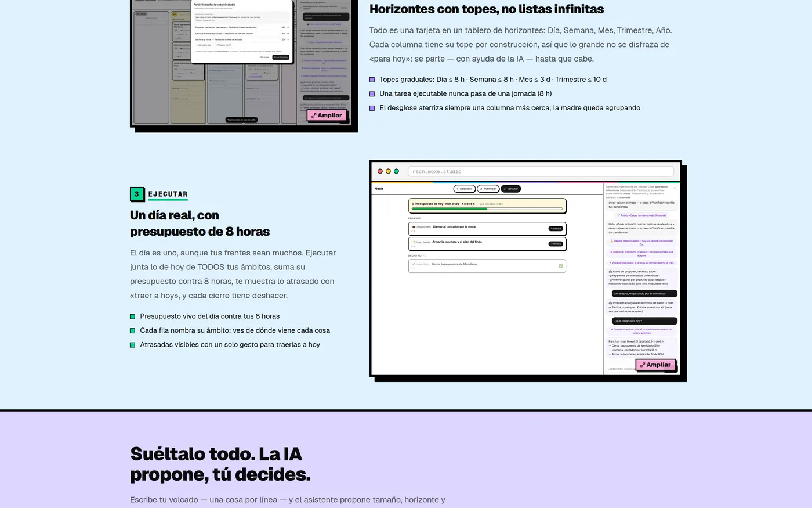Click heading 'Horizontes con topes, no listas infinitas'

[487, 9]
